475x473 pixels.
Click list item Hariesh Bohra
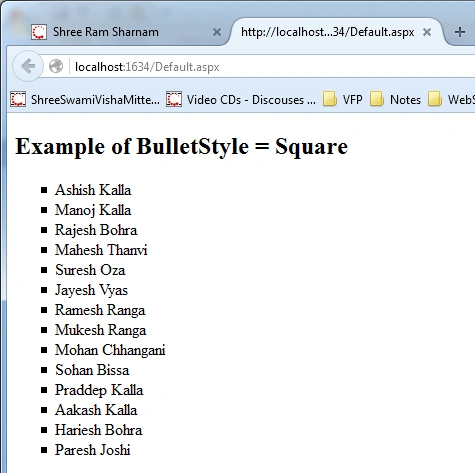99,430
